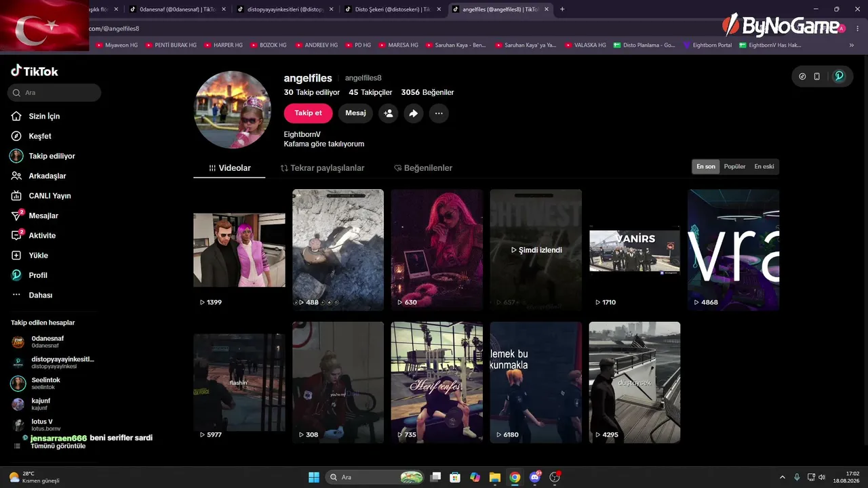The height and width of the screenshot is (488, 868).
Task: Select the Videolar tab
Action: [x=230, y=168]
